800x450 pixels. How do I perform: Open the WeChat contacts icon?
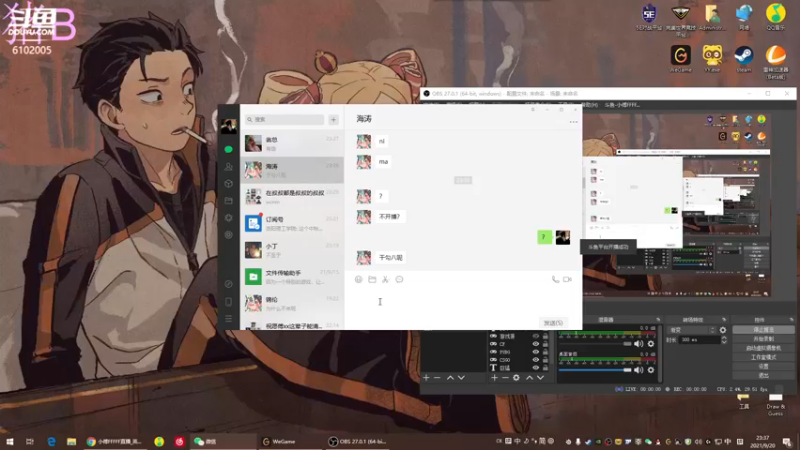pos(229,167)
